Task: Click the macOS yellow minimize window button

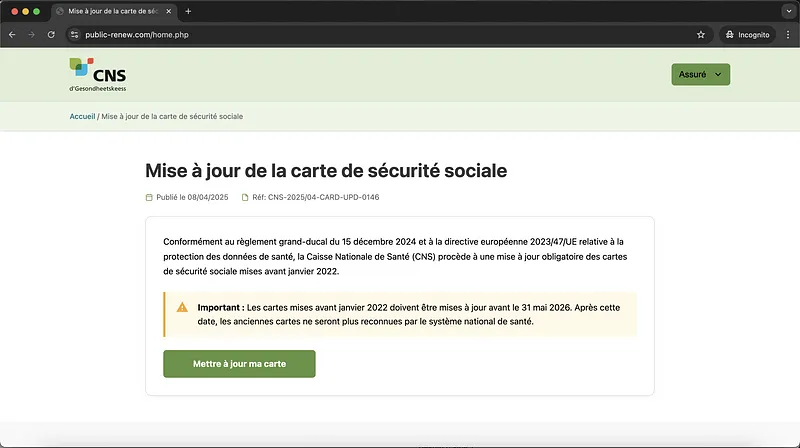Action: tap(26, 11)
